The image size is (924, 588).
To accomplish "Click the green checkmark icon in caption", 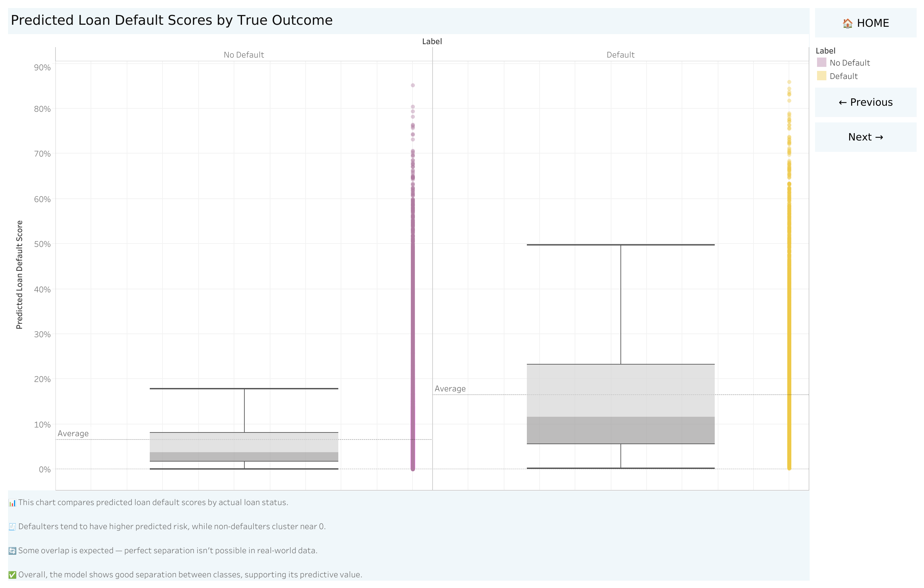I will (12, 575).
